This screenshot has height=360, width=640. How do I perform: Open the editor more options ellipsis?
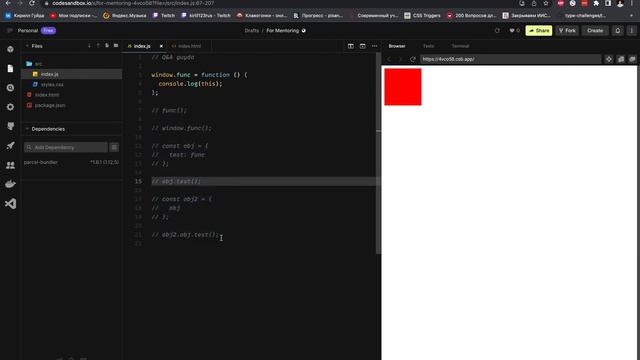pyautogui.click(x=375, y=46)
